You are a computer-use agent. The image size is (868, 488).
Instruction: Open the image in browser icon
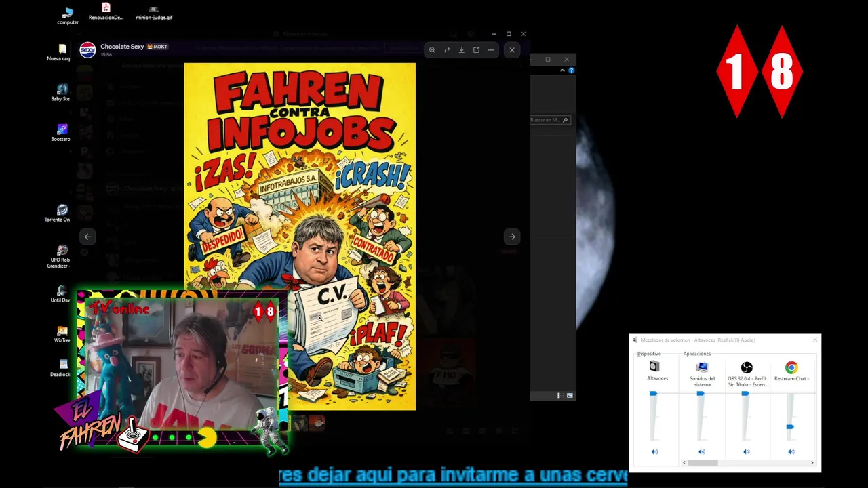pos(476,49)
